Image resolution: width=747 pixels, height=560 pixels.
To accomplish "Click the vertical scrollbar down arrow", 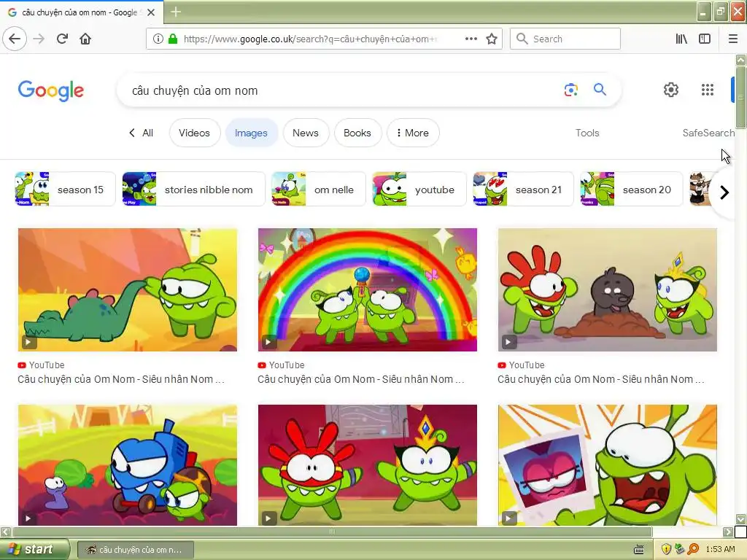I will (x=740, y=518).
